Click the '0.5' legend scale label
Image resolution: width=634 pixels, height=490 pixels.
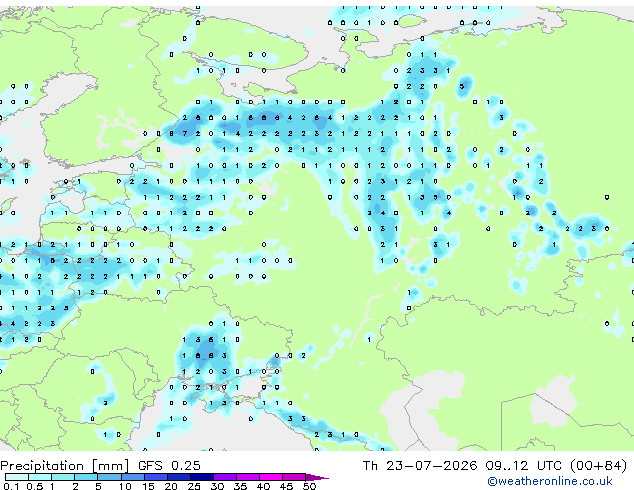click(34, 486)
